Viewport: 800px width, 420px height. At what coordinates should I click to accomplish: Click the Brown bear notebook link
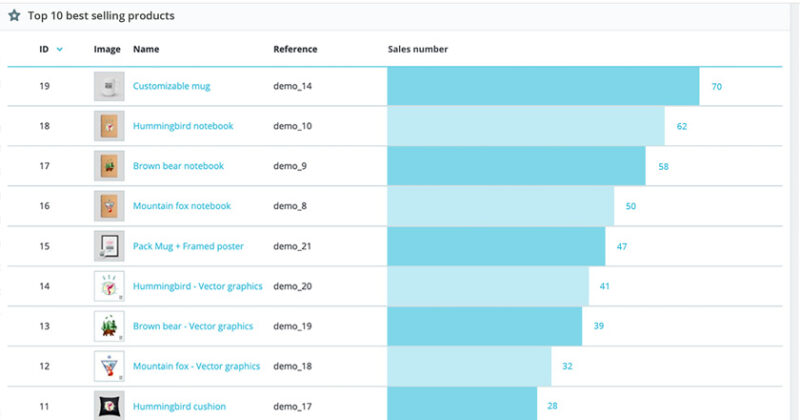click(x=178, y=166)
